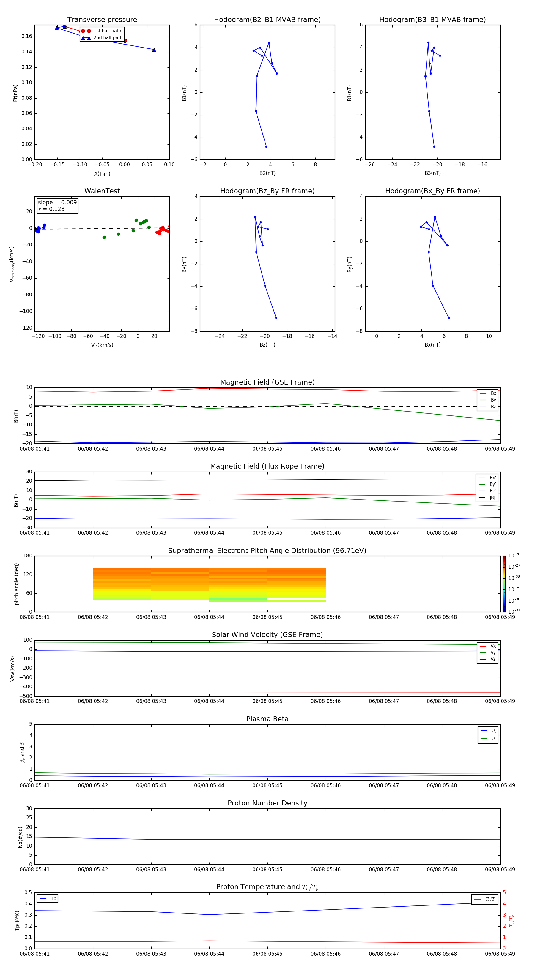Click the Plasma Beta panel title
This screenshot has height=980, width=535.
coord(267,719)
